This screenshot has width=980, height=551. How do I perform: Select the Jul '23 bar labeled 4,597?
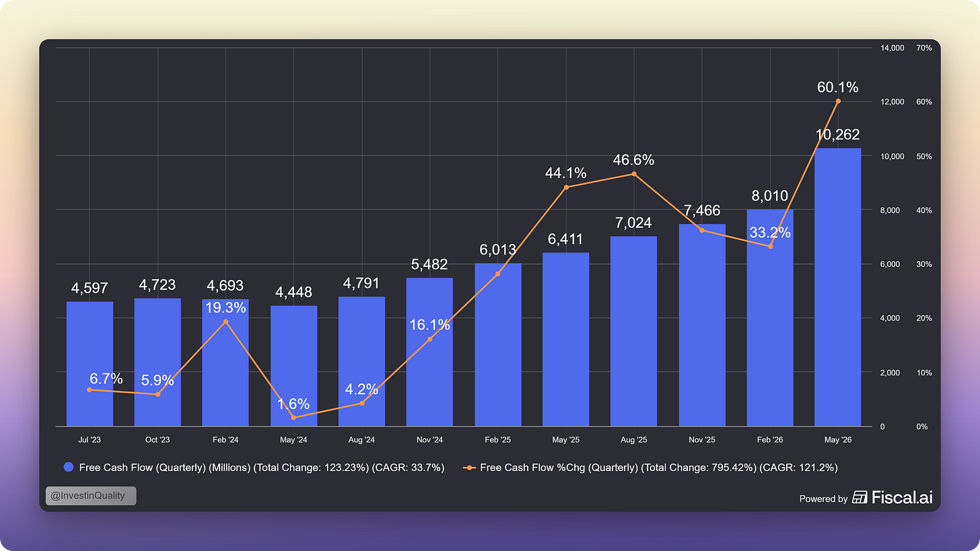click(x=90, y=364)
